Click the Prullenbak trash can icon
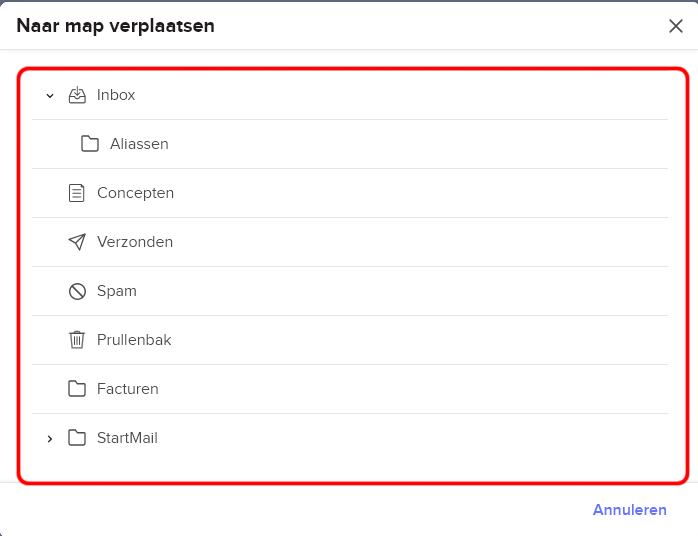698x536 pixels. pos(77,340)
